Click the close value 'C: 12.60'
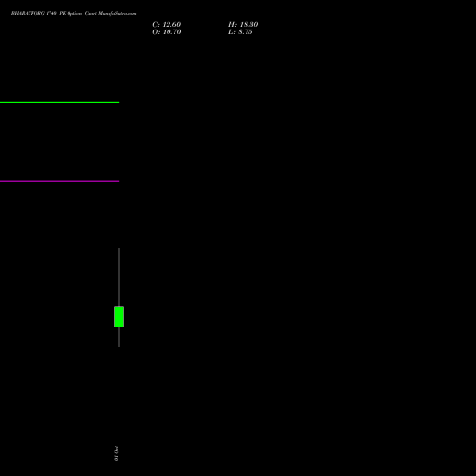The width and height of the screenshot is (476, 476). 167,25
